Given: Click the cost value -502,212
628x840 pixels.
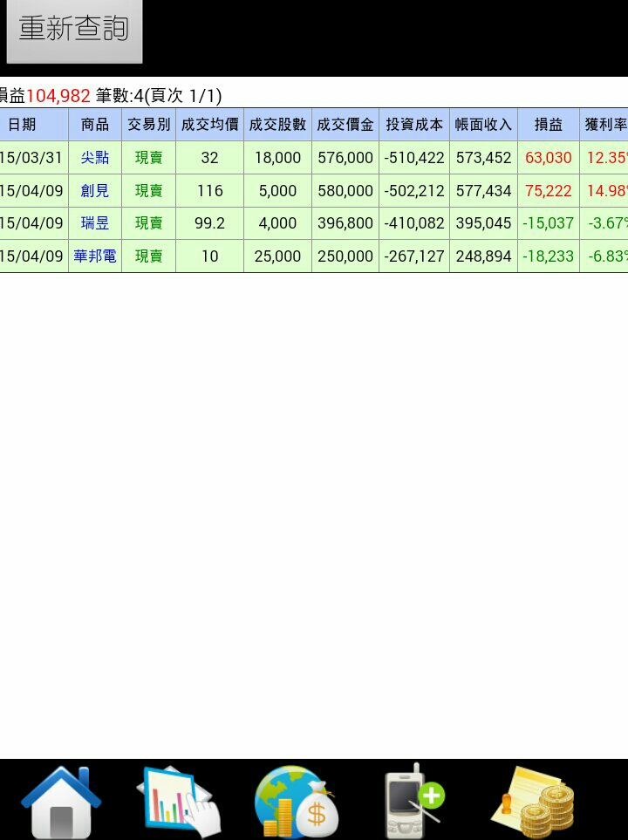Looking at the screenshot, I should tap(414, 191).
